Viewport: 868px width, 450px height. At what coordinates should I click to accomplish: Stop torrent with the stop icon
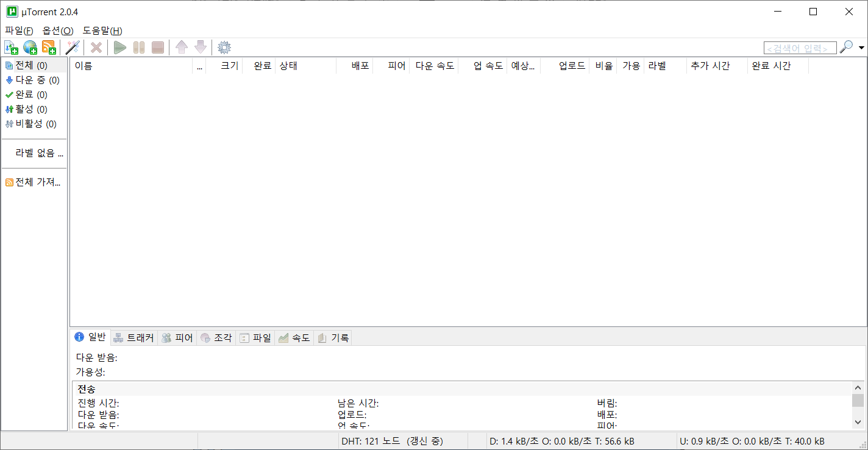[158, 47]
